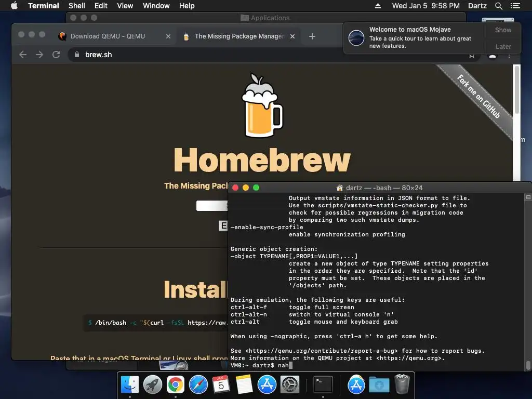Viewport: 532px width, 399px height.
Task: Open the Downloads folder in Dock
Action: point(379,385)
